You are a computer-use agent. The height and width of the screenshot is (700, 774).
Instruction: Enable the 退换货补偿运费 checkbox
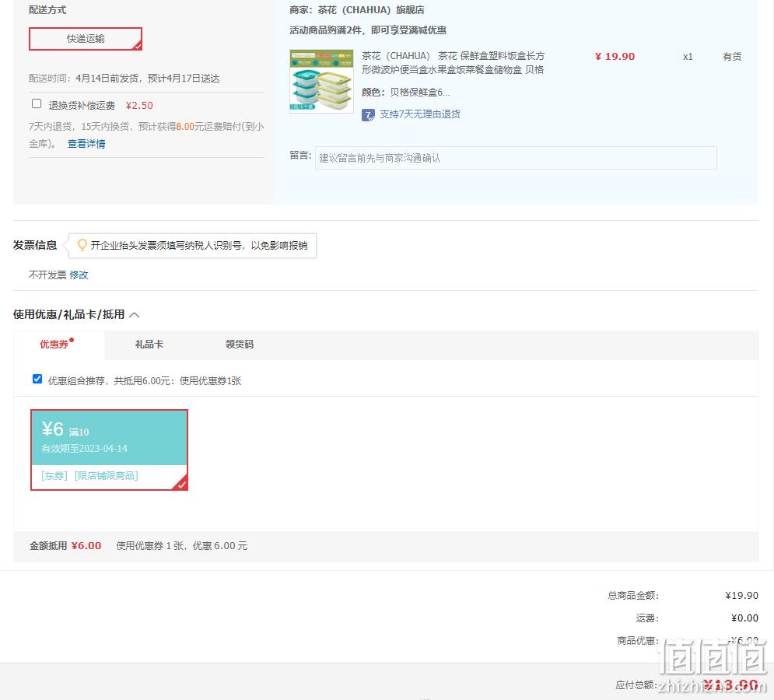[37, 103]
